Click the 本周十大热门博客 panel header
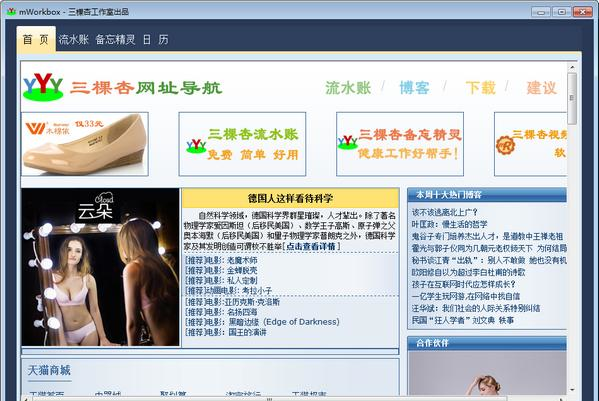This screenshot has height=401, width=599. pos(487,195)
